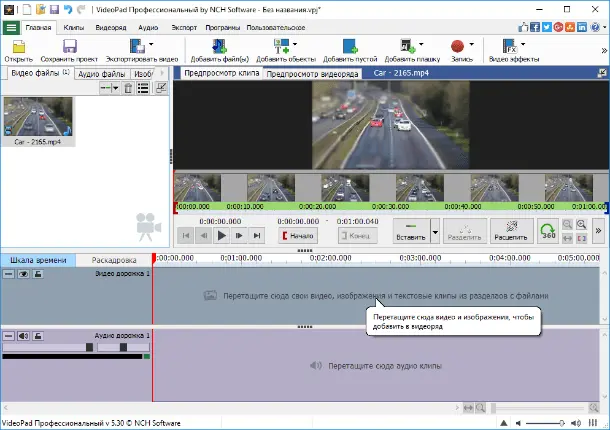Image resolution: width=610 pixels, height=430 pixels.
Task: Expand preview controls overflow chevron
Action: [598, 231]
